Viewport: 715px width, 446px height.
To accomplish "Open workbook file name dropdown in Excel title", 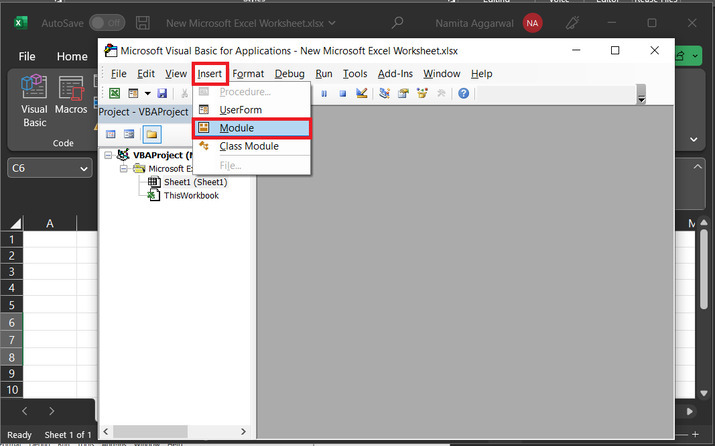I will [x=332, y=23].
